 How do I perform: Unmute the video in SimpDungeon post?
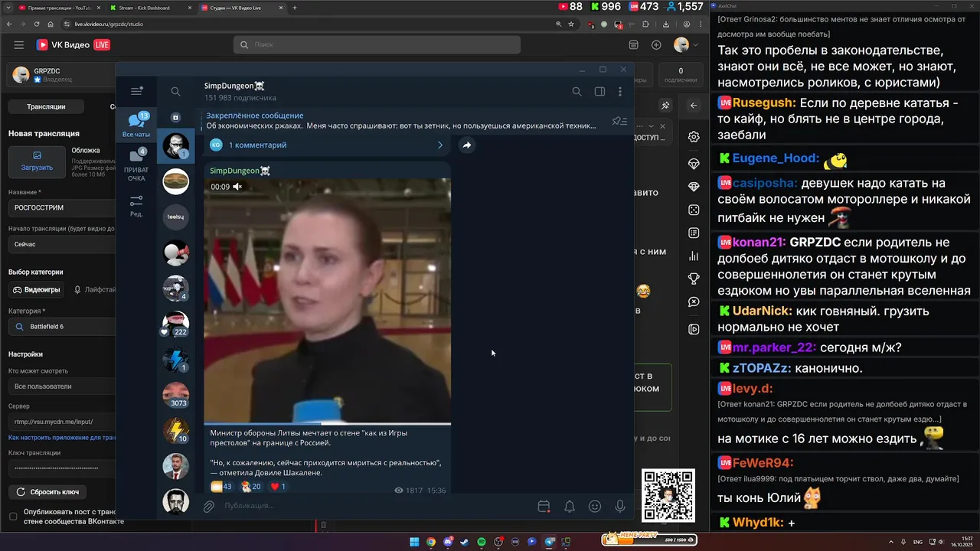[237, 187]
